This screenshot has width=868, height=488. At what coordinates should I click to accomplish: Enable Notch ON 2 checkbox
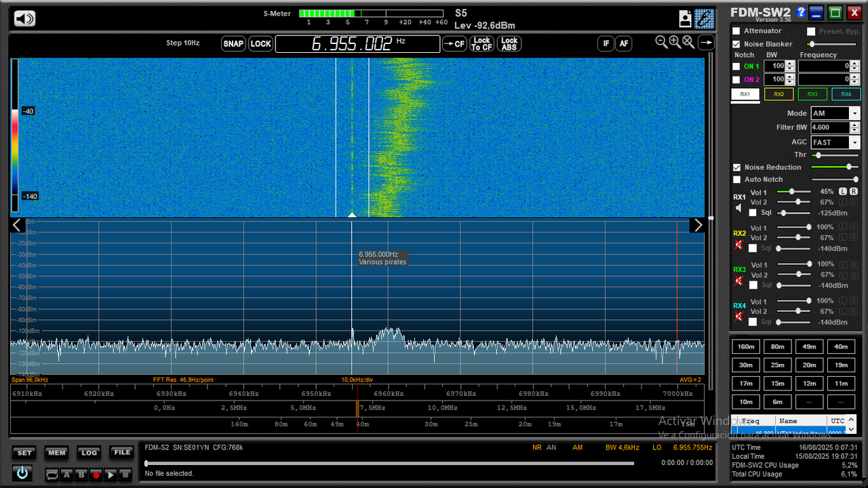[736, 79]
